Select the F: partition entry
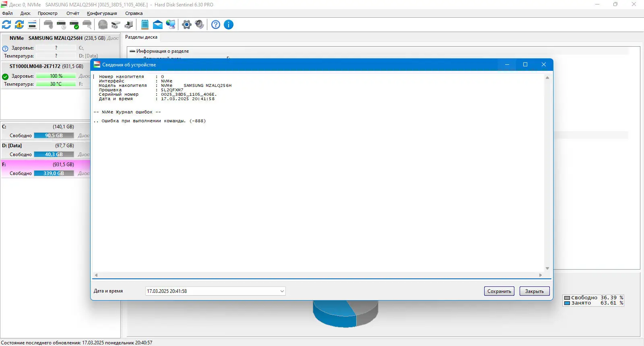Viewport: 644px width, 346px height. coord(46,169)
